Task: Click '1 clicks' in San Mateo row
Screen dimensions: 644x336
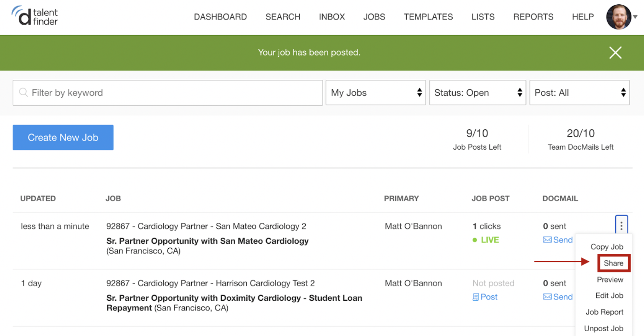Action: coord(486,226)
